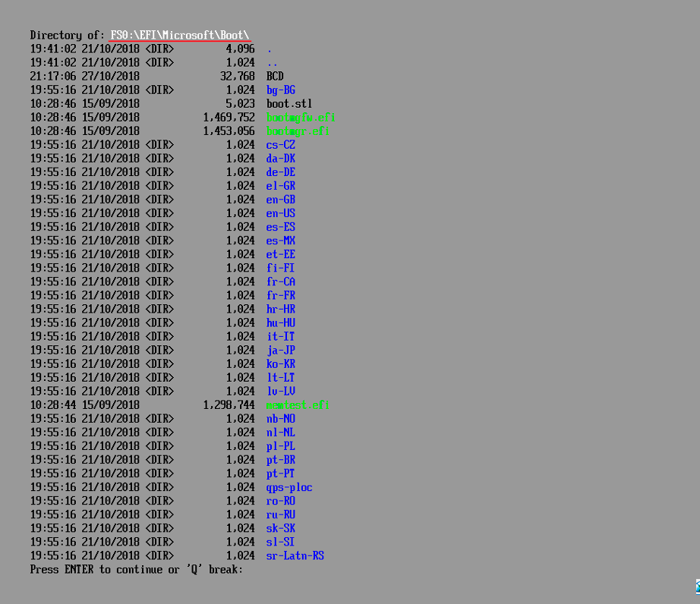
Task: Select the pt-PT directory entry
Action: click(x=281, y=473)
